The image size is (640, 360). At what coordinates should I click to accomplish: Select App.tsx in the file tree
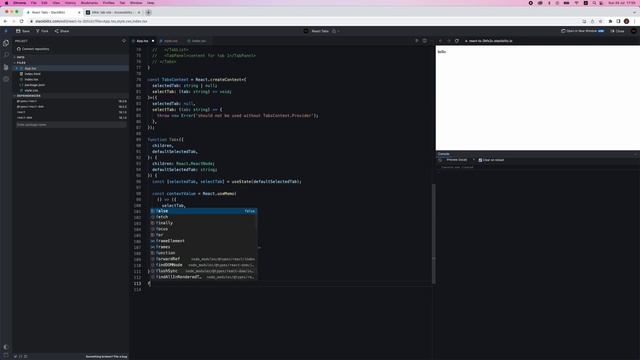point(71,69)
